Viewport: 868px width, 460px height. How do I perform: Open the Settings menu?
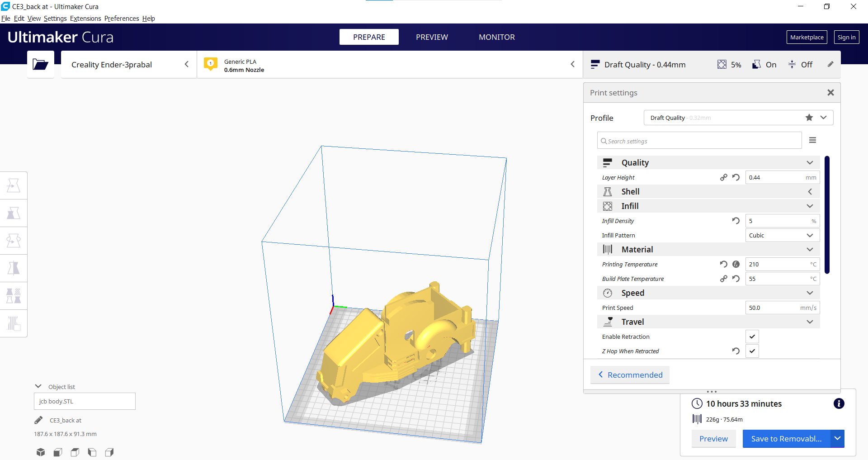point(55,19)
